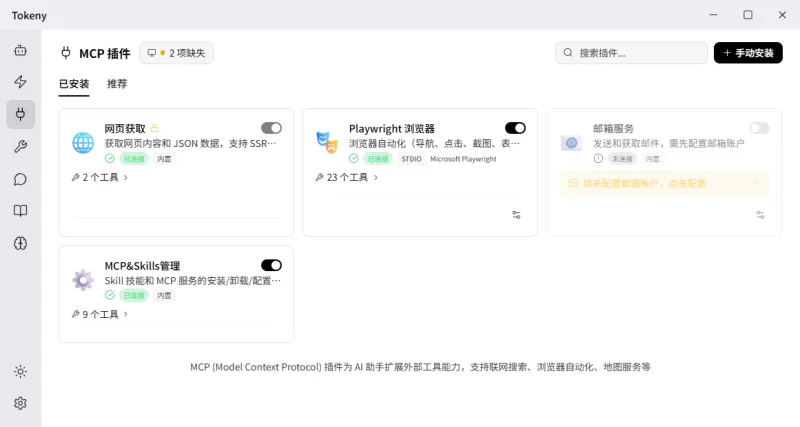The width and height of the screenshot is (800, 427).
Task: Click the globe icon of 网页获取
Action: click(x=83, y=143)
